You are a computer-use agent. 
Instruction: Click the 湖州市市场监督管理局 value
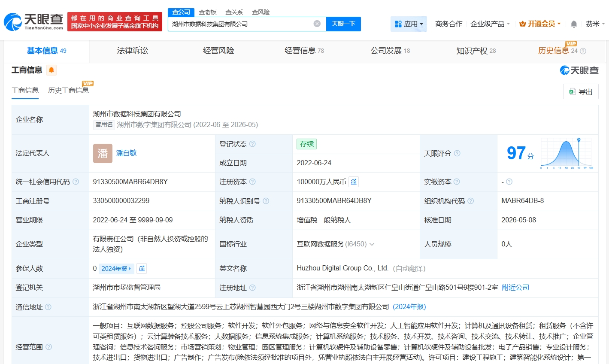pos(127,288)
